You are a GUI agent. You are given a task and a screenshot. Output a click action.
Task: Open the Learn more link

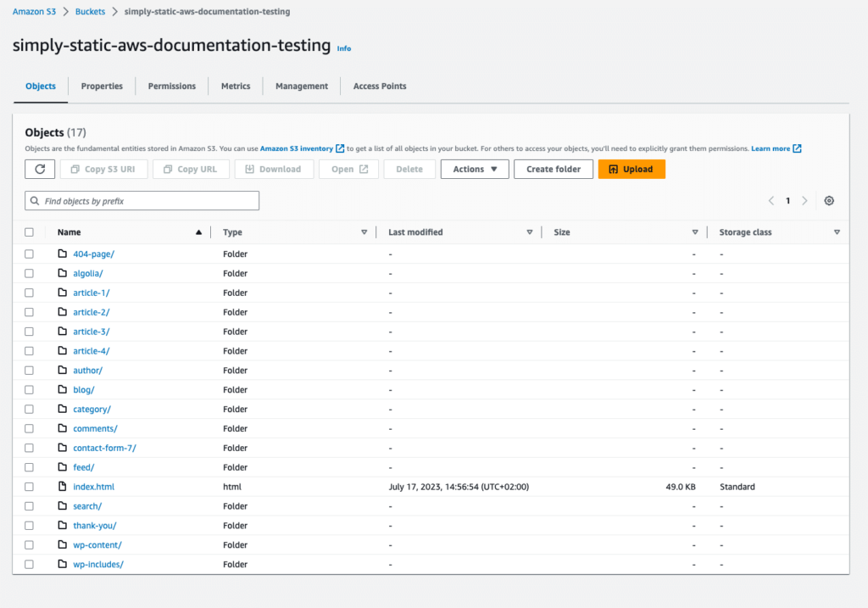pos(771,148)
